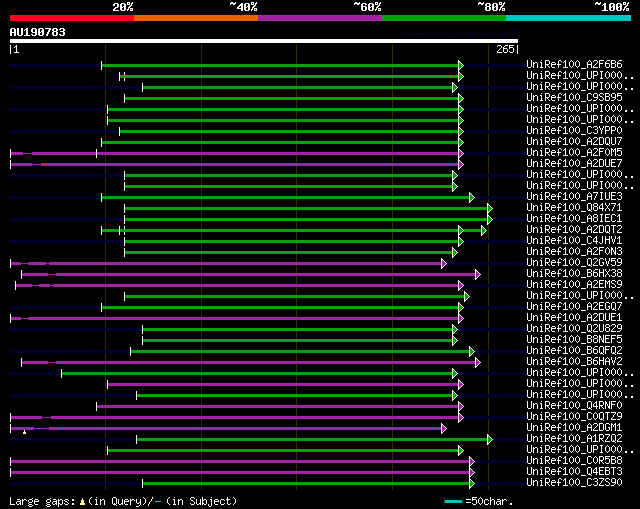
Task: Select the UniRef100_A7IUE3 hit name
Action: click(x=574, y=197)
